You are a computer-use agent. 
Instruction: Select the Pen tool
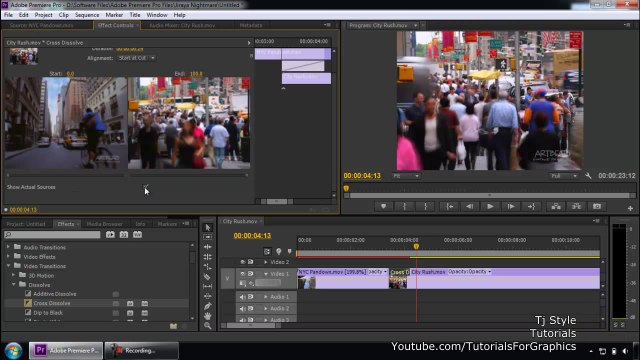point(208,306)
